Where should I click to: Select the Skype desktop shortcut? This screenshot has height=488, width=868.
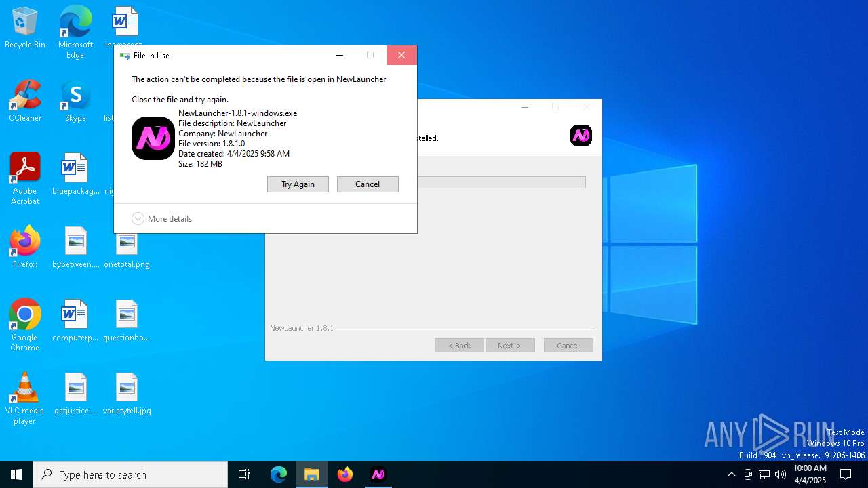click(x=75, y=102)
